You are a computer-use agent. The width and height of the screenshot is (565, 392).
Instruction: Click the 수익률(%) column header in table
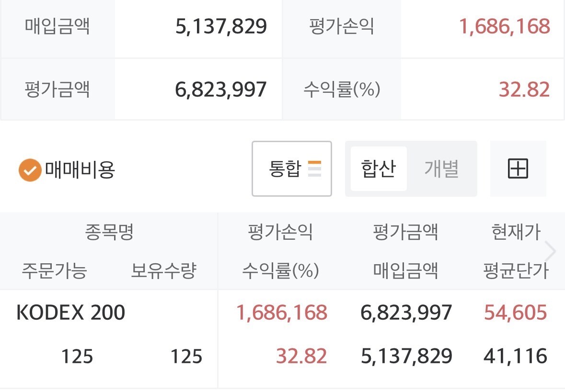[280, 271]
